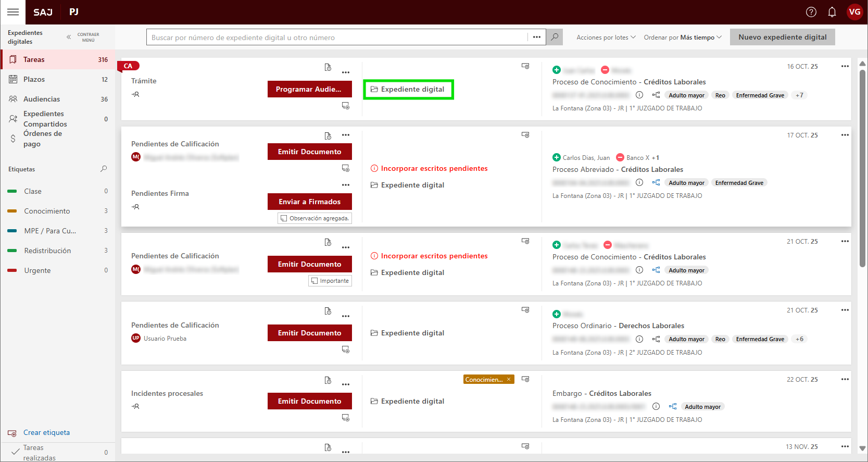Expand Acciones por lotes dropdown
868x462 pixels.
click(x=606, y=38)
